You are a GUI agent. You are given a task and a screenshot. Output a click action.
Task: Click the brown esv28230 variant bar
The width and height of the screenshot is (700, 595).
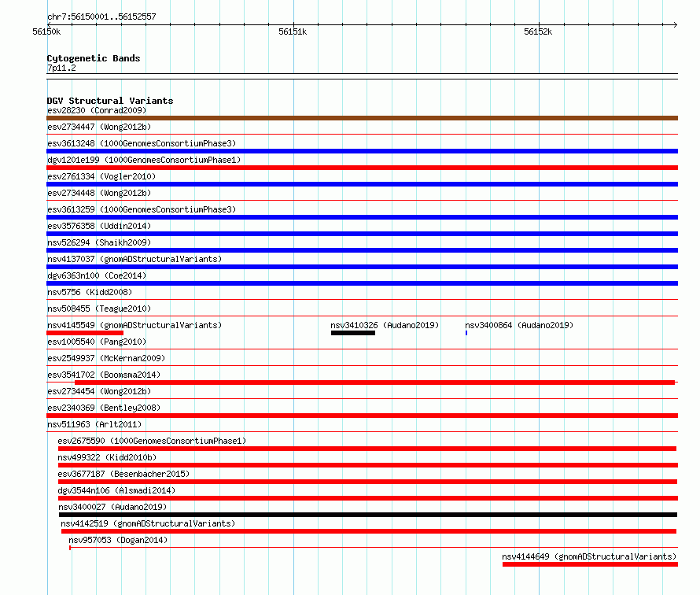click(362, 118)
